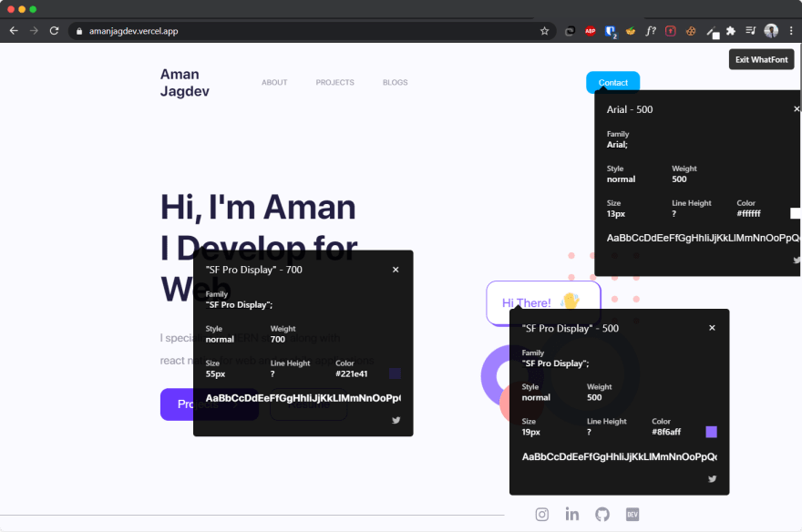802x532 pixels.
Task: Click the #221e41 color swatch
Action: coord(395,373)
